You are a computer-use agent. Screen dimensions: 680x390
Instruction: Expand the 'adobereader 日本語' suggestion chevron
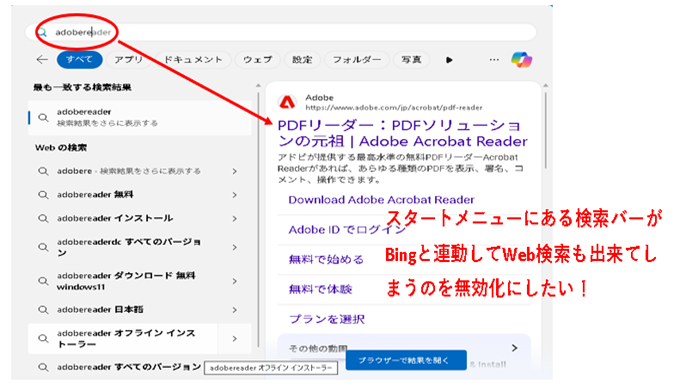[235, 310]
